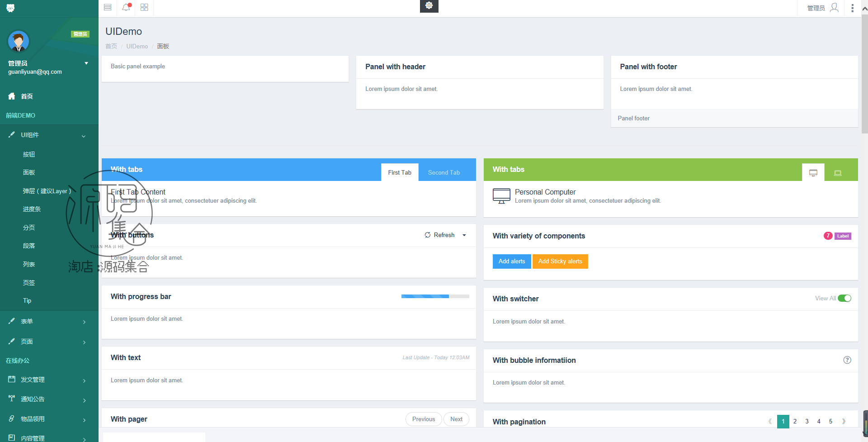The image size is (868, 442).
Task: Go to pagination page 4
Action: click(x=819, y=421)
